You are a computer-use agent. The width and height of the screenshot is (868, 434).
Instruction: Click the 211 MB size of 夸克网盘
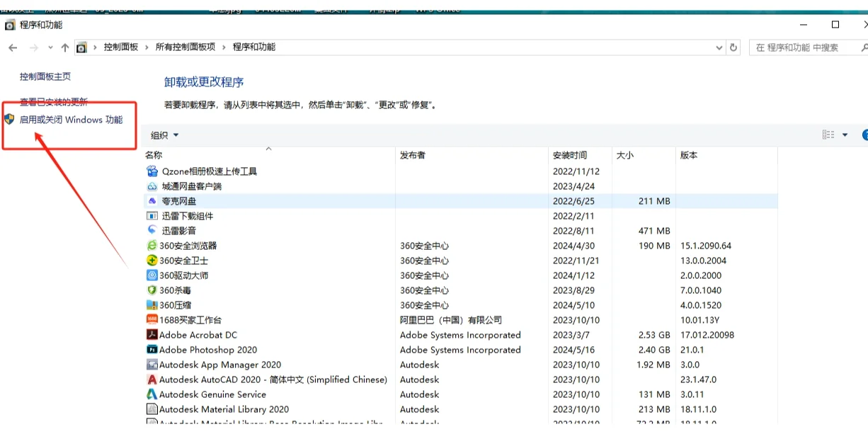654,201
